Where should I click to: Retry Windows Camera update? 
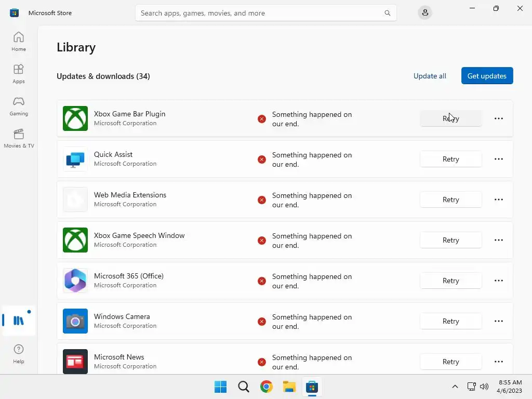coord(450,321)
